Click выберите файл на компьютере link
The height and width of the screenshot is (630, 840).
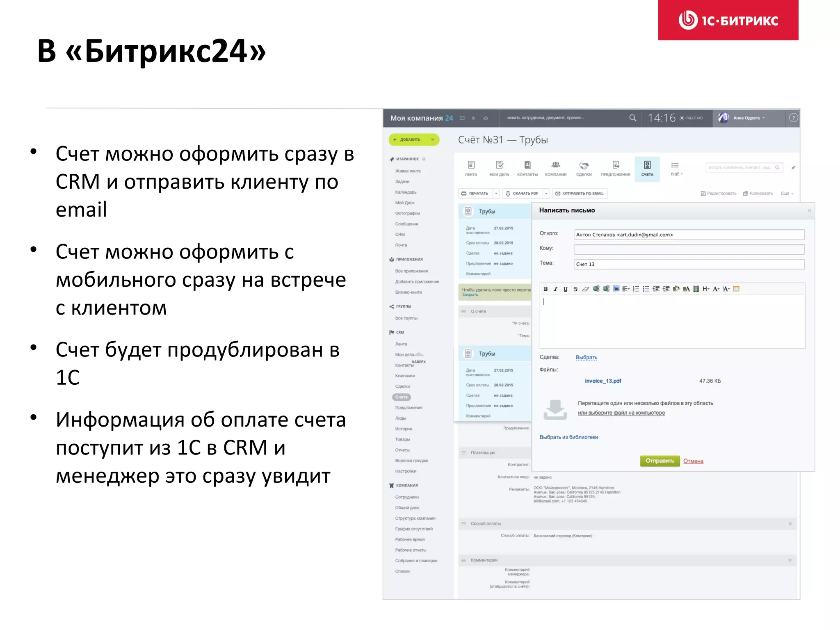[621, 413]
